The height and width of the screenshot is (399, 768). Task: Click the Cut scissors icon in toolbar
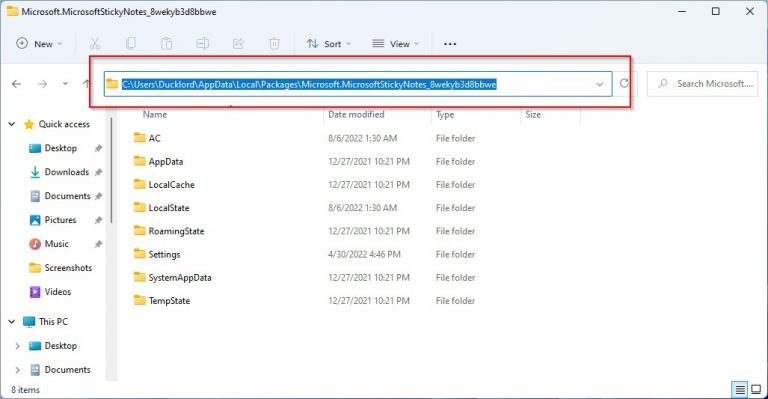(x=95, y=44)
